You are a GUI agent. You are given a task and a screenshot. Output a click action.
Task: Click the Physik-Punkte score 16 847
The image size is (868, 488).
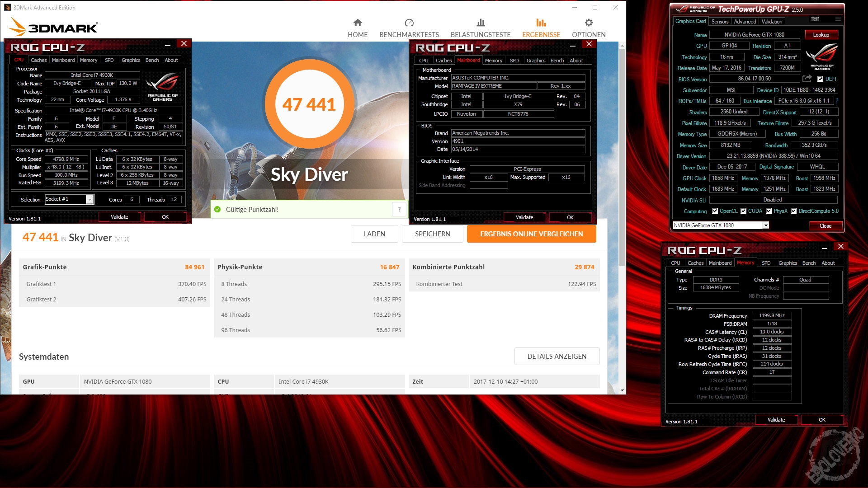pyautogui.click(x=390, y=267)
